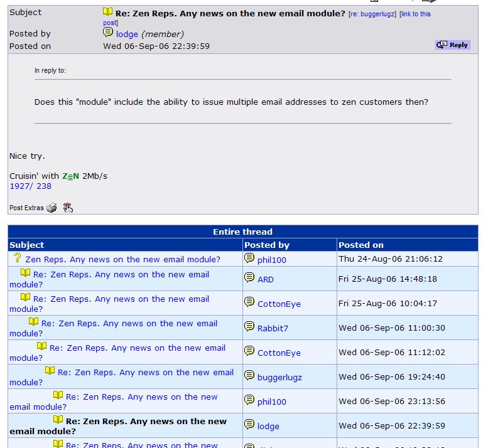Screen dimensions: 488x448
Task: Open the signature link 1927/ 238
Action: 31,186
